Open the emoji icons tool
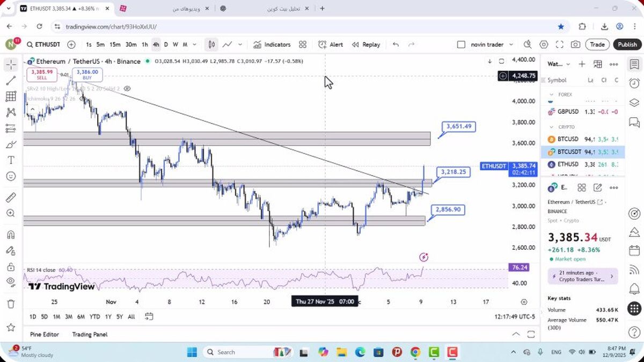Viewport: 644px width, 362px height. (x=11, y=176)
